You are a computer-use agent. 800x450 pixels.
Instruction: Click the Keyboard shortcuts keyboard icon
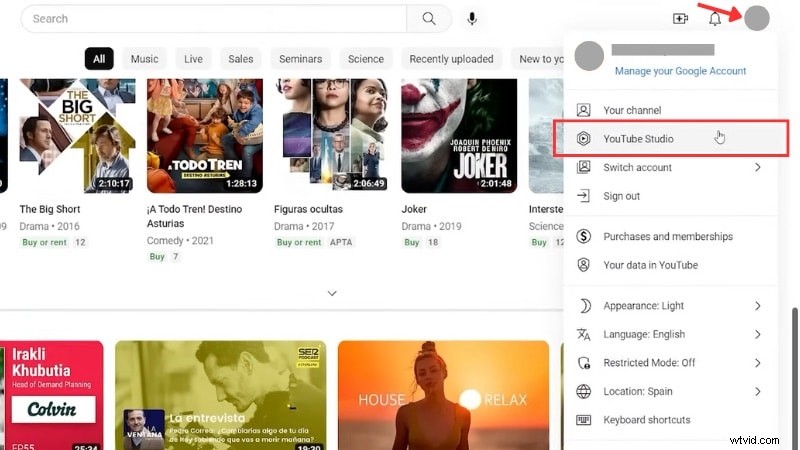(x=584, y=420)
